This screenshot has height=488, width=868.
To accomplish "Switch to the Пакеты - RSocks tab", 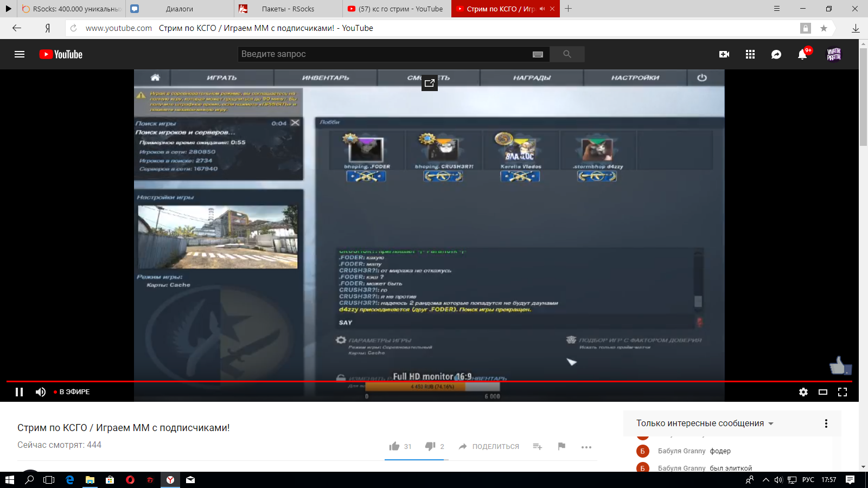I will click(288, 9).
